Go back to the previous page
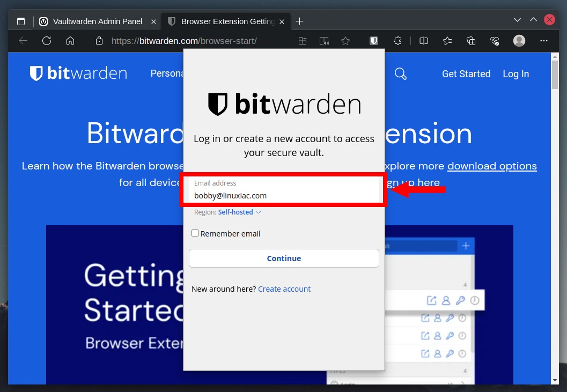Image resolution: width=567 pixels, height=392 pixels. coord(23,41)
